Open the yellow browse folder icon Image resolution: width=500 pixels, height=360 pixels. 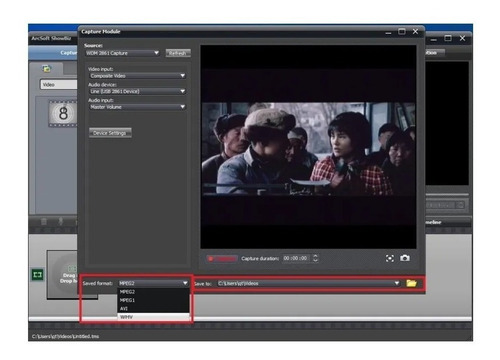click(412, 283)
